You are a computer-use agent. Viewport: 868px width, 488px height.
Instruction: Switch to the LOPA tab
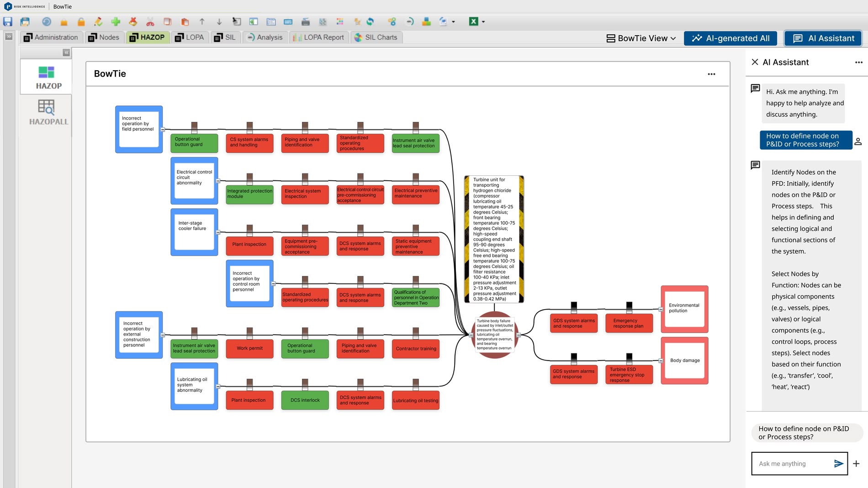[x=190, y=37]
